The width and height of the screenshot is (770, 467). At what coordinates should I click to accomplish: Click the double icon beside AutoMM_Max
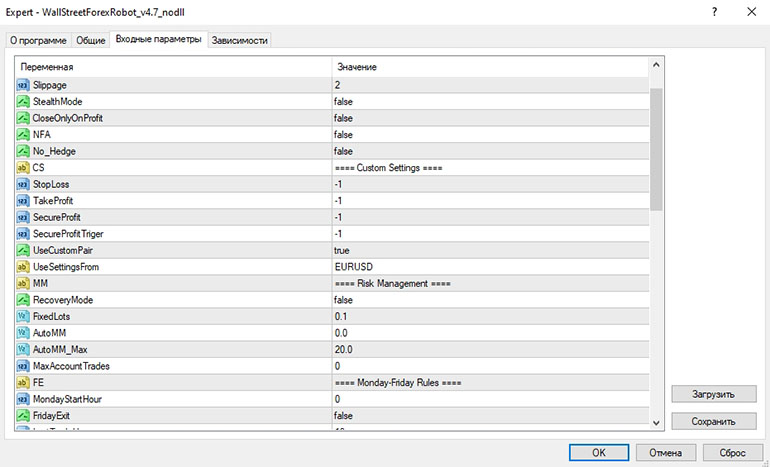pyautogui.click(x=23, y=350)
